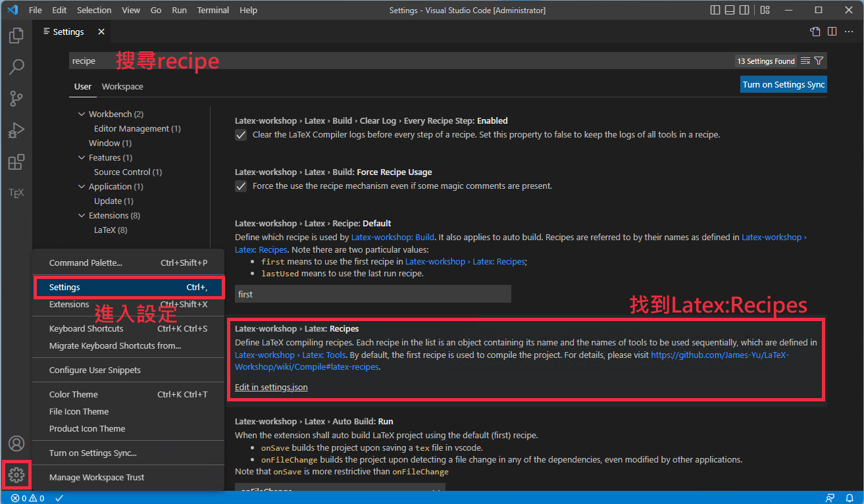
Task: Open the Recipe Default dropdown showing first
Action: point(372,293)
